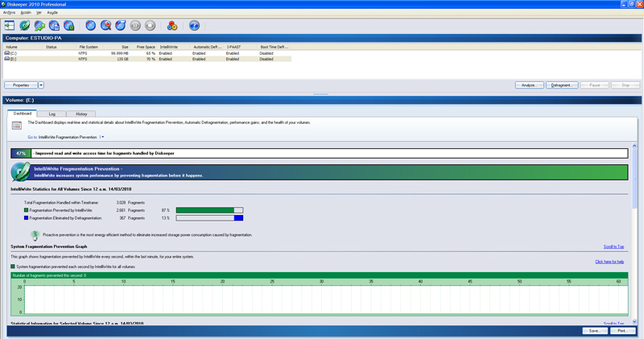Click the Print button at bottom
The image size is (644, 339).
click(622, 331)
